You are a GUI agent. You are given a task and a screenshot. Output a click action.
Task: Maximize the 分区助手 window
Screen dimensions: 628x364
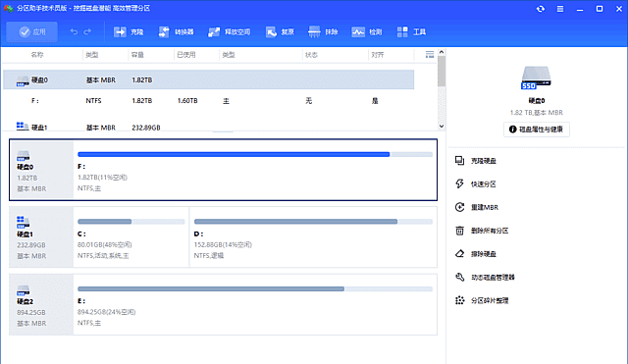tap(600, 9)
